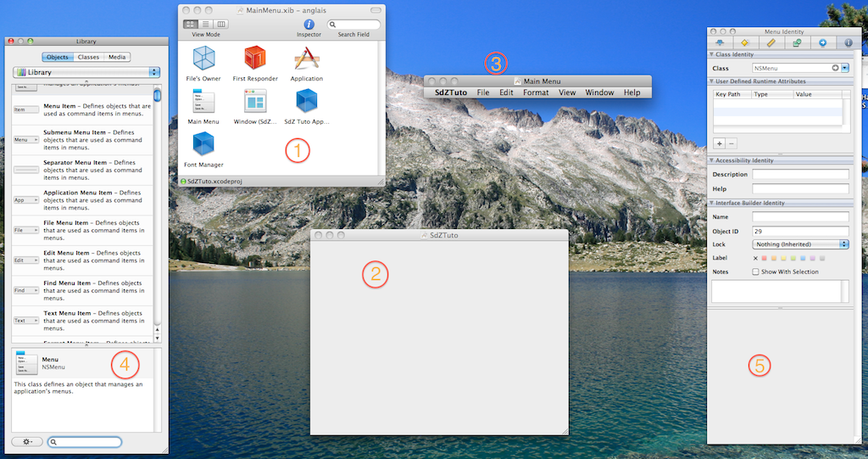Toggle the MainMenu.xib toolbar pill button

376,10
